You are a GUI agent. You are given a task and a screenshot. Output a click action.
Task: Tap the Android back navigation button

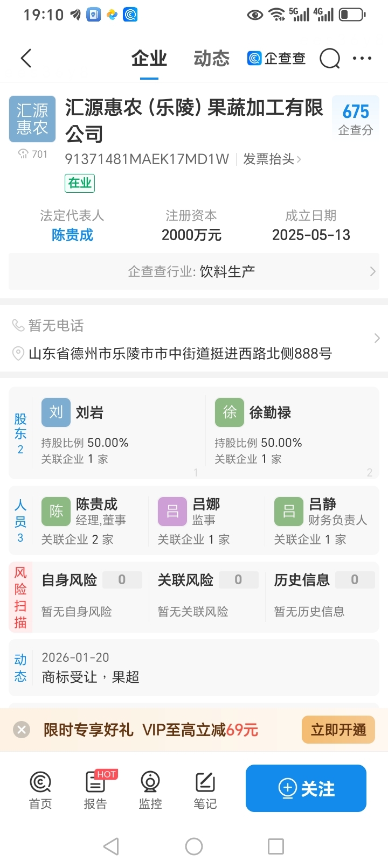[x=111, y=846]
